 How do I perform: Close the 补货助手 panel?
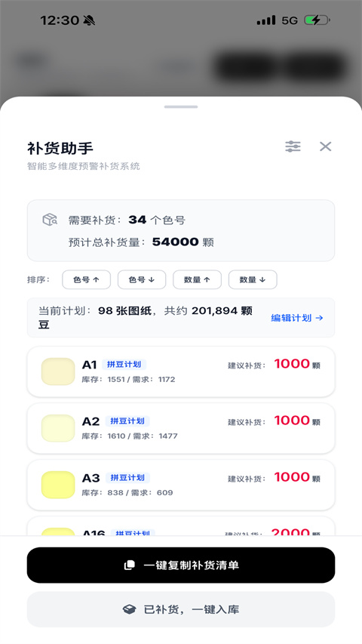point(326,146)
